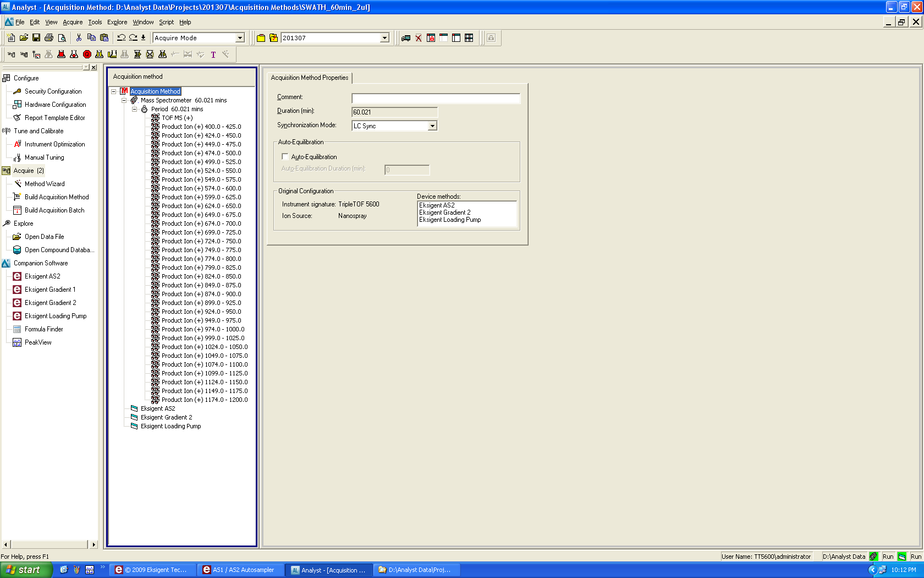924x578 pixels.
Task: Click the Cut scissors icon
Action: click(x=79, y=38)
